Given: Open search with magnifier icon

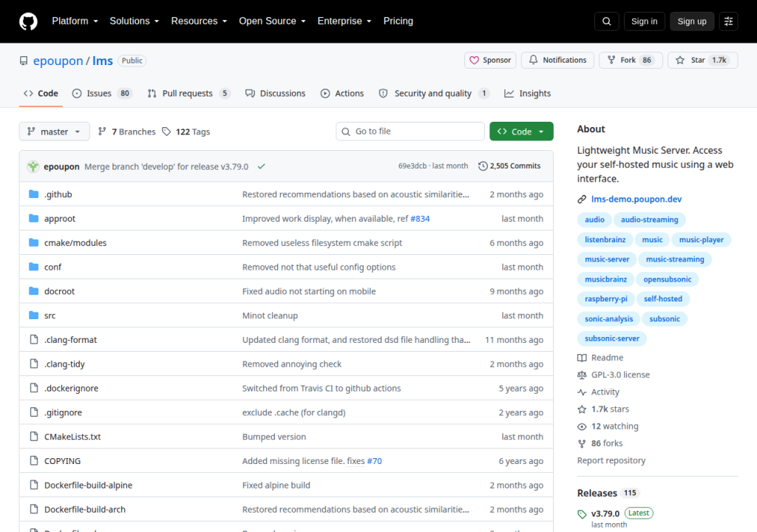Looking at the screenshot, I should click(x=606, y=21).
